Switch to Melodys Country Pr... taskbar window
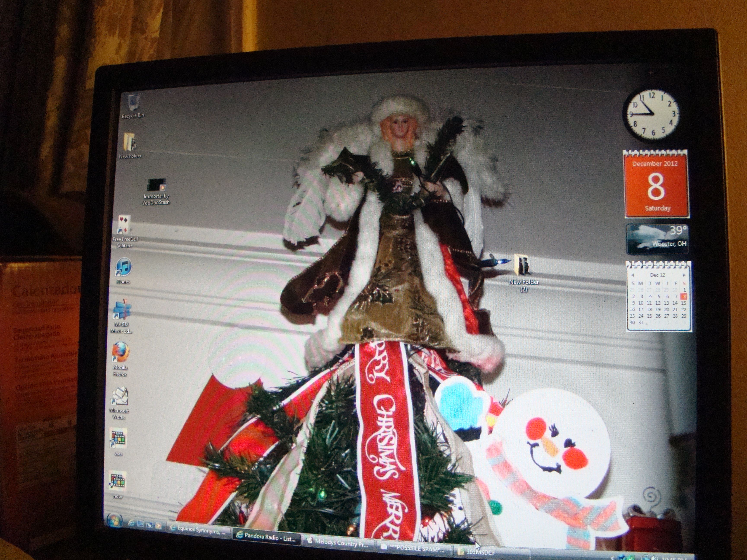The height and width of the screenshot is (560, 747). (x=339, y=543)
